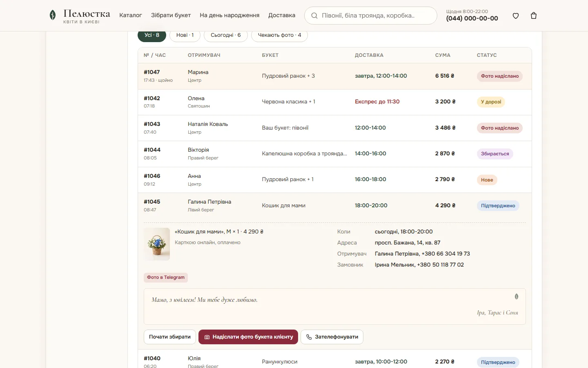Open the shopping bag cart icon
Viewport: 588px width, 368px height.
(x=534, y=16)
